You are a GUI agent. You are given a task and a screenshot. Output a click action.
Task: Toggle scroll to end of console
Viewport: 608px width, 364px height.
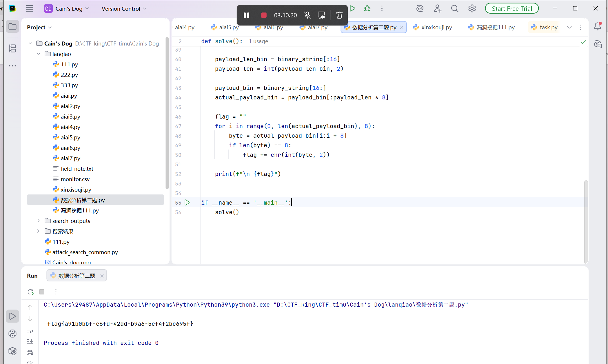point(30,341)
